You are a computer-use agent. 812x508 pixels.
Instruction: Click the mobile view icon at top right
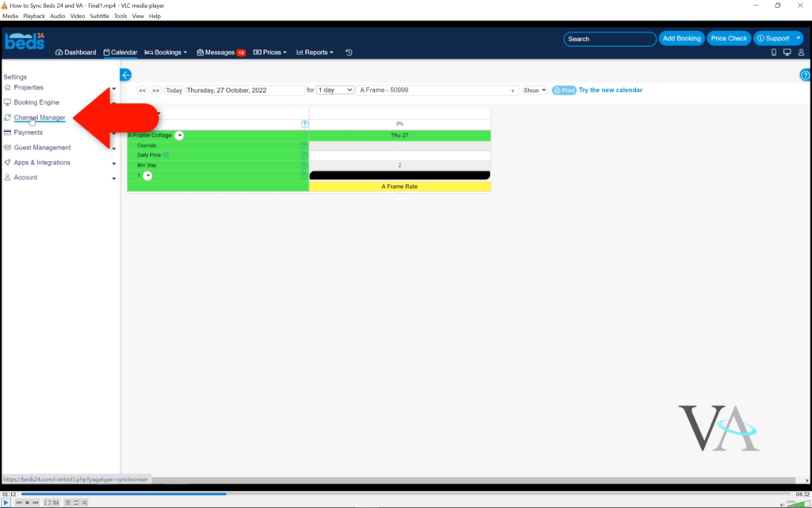[x=775, y=52]
